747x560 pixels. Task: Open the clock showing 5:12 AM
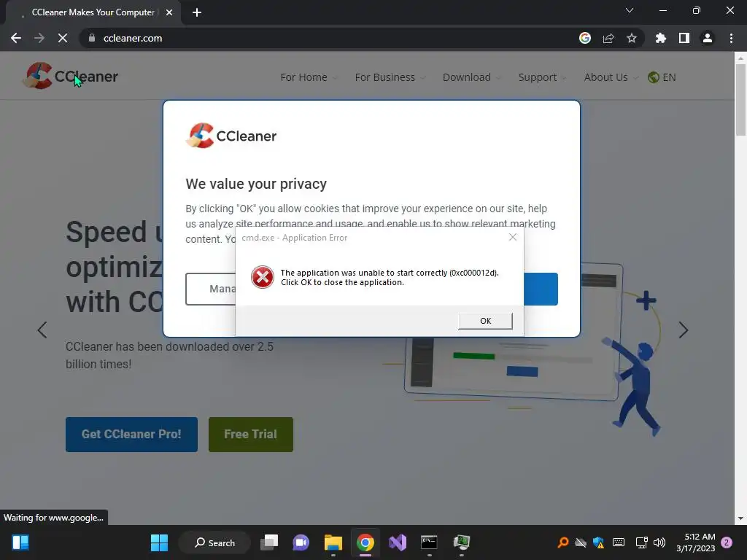pos(695,542)
